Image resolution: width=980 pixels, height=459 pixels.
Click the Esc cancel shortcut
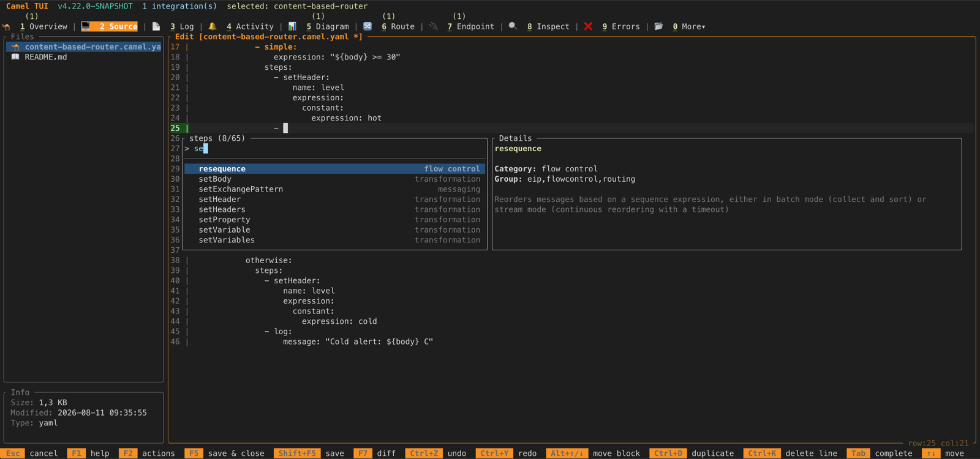tap(30, 453)
